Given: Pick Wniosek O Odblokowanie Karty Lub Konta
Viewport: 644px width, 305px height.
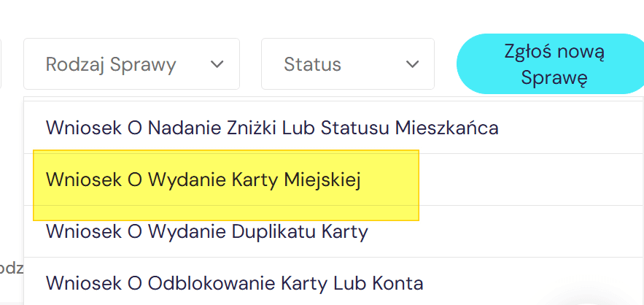Looking at the screenshot, I should (x=234, y=282).
